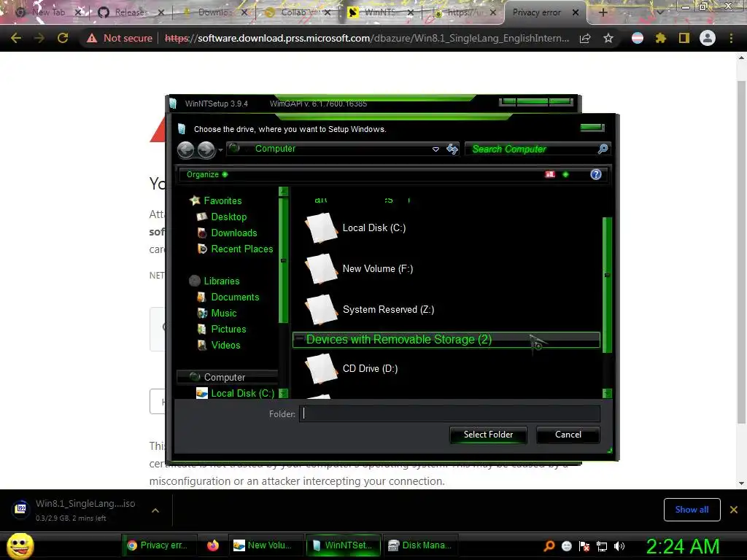This screenshot has width=747, height=560.
Task: Collapse Devices with Removable Storage group
Action: [299, 339]
